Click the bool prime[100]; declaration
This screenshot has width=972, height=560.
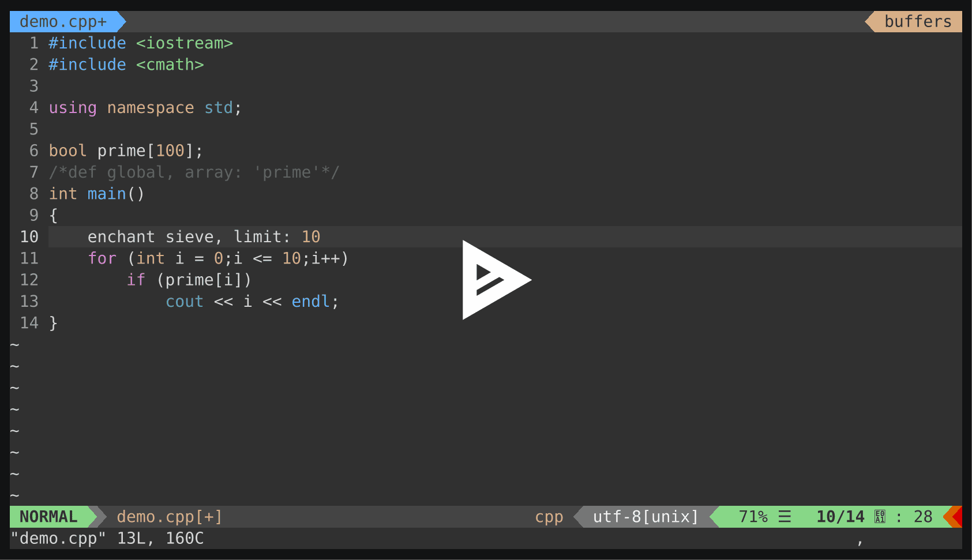pyautogui.click(x=126, y=151)
